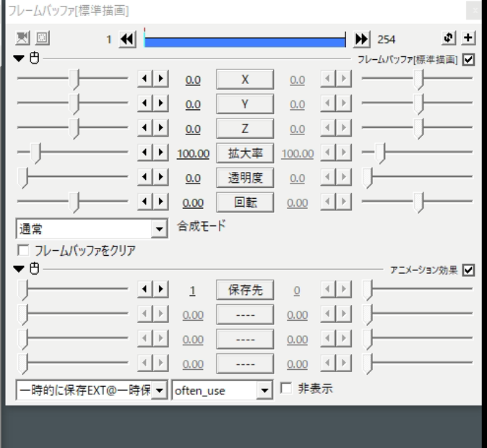Collapse the アニメーション効果 section triangle
487x448 pixels.
(x=19, y=269)
